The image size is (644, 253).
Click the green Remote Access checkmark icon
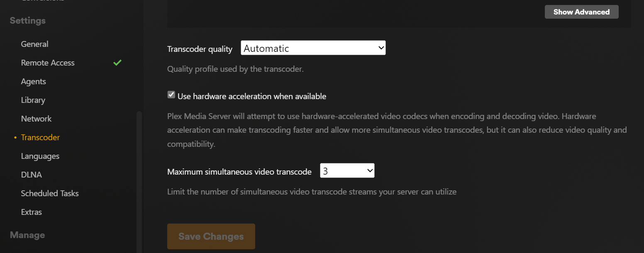click(117, 63)
